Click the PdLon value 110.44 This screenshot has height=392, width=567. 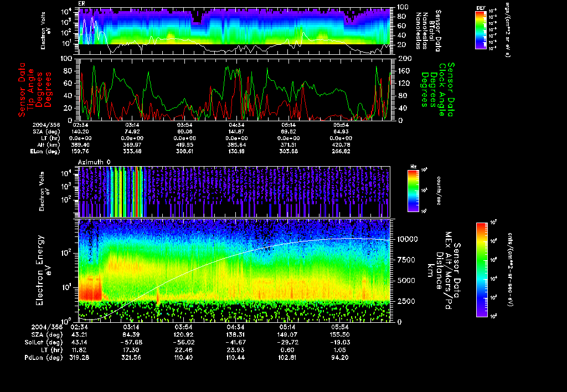(x=235, y=358)
